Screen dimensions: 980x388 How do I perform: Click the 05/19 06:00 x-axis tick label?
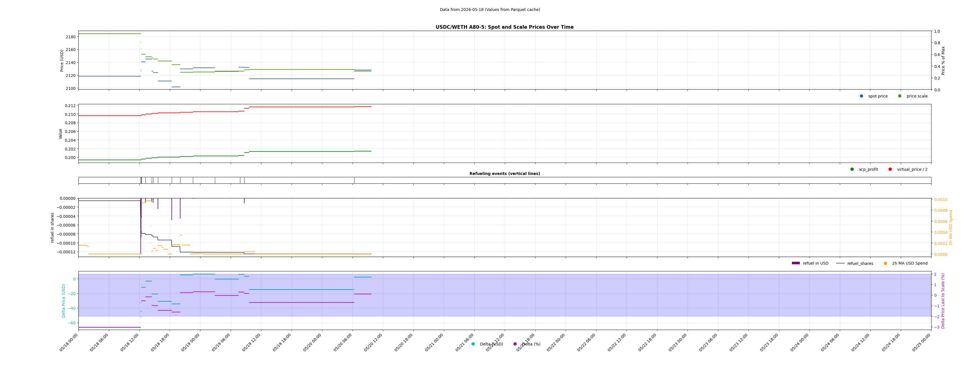(221, 343)
